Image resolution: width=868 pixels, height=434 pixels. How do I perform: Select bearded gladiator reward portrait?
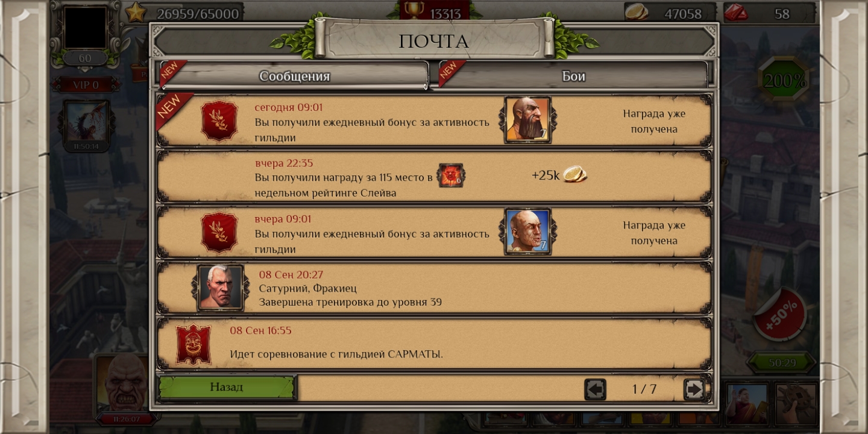tap(527, 119)
